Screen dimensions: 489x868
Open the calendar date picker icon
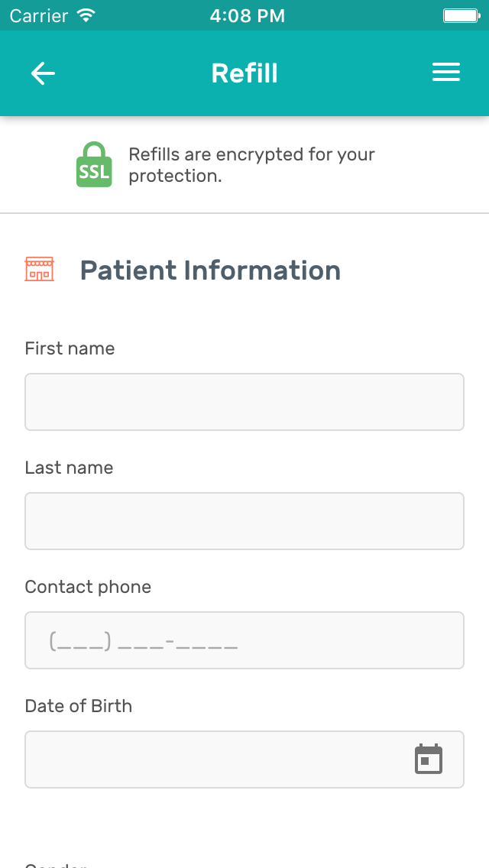coord(429,759)
